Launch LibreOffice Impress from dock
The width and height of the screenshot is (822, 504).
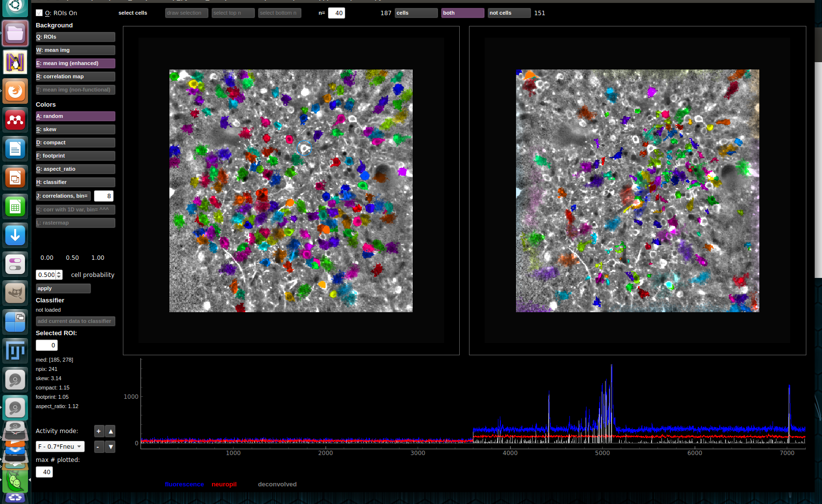pos(15,178)
